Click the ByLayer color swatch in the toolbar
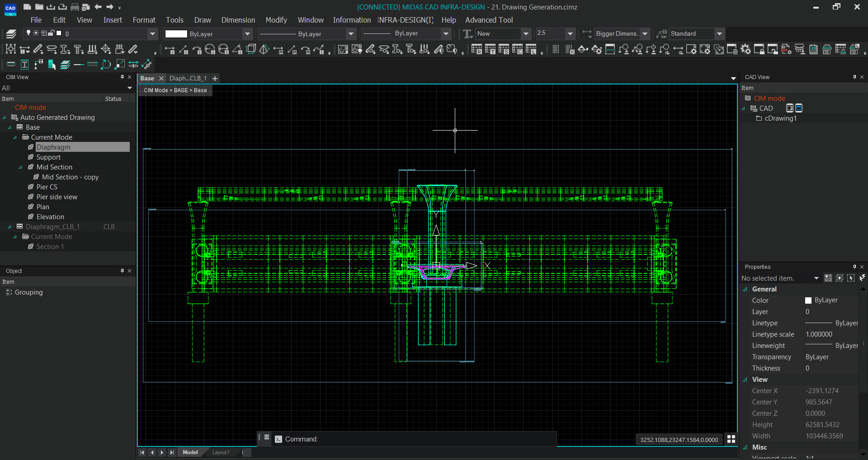The width and height of the screenshot is (868, 460). pyautogui.click(x=176, y=33)
